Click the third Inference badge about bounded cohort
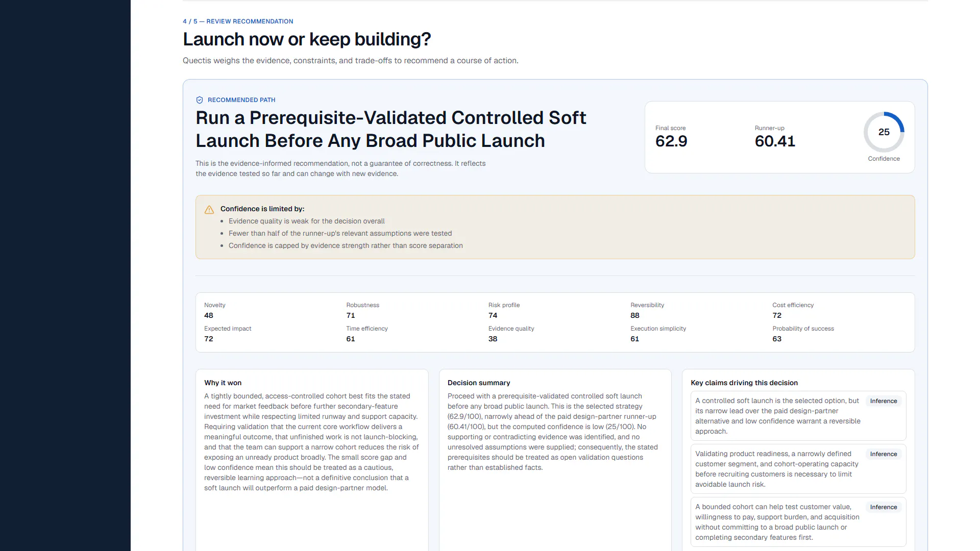This screenshot has height=551, width=980. pos(884,507)
